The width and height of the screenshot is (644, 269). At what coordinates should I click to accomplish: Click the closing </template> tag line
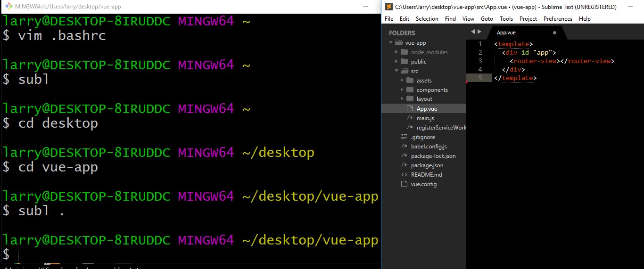click(x=515, y=78)
